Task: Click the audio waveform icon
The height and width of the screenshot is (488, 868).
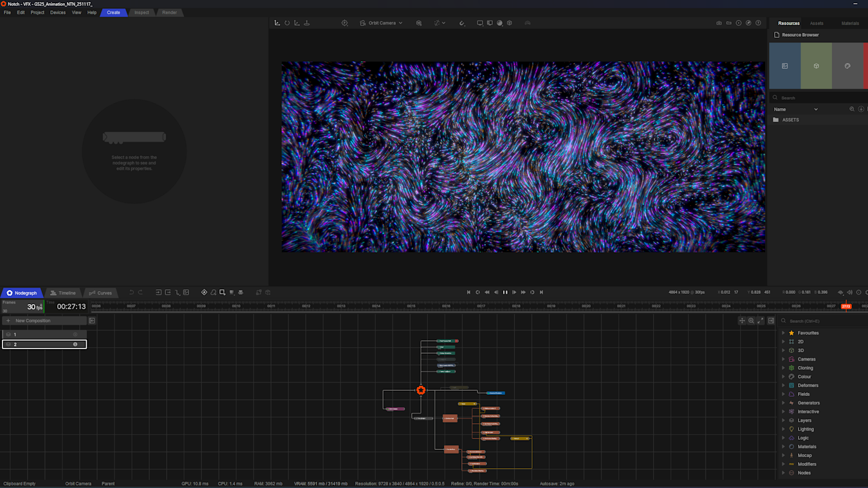Action: pyautogui.click(x=840, y=293)
